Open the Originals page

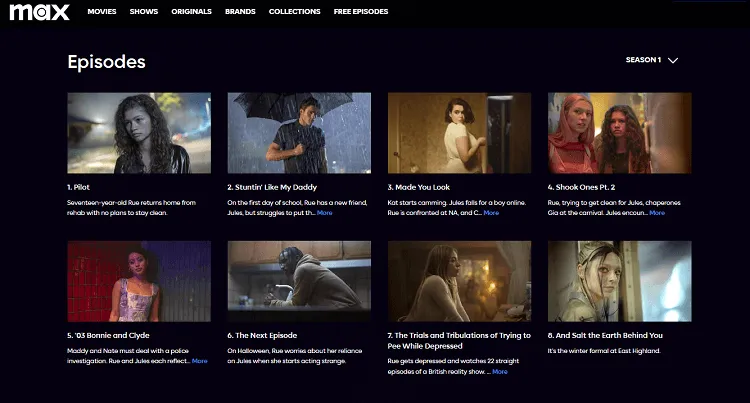(192, 12)
